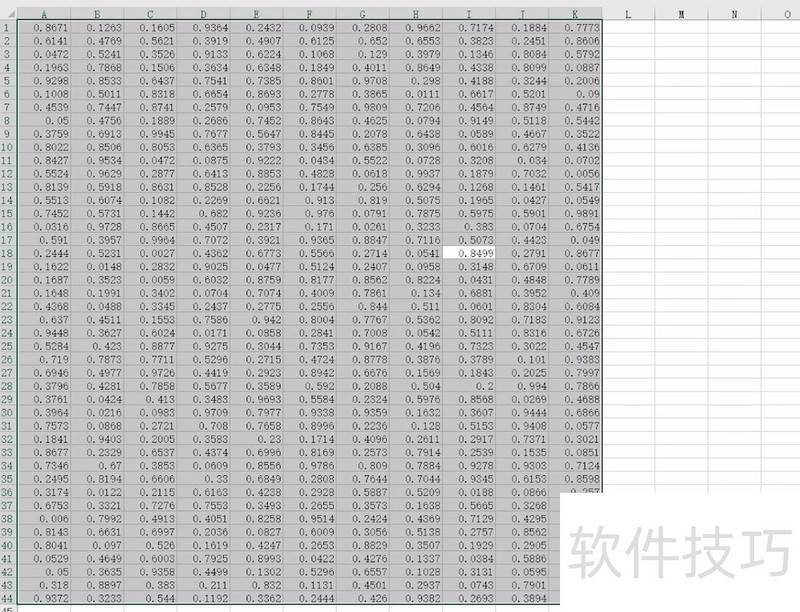Select cell B2 containing 0.4769
The width and height of the screenshot is (800, 612).
[x=97, y=41]
